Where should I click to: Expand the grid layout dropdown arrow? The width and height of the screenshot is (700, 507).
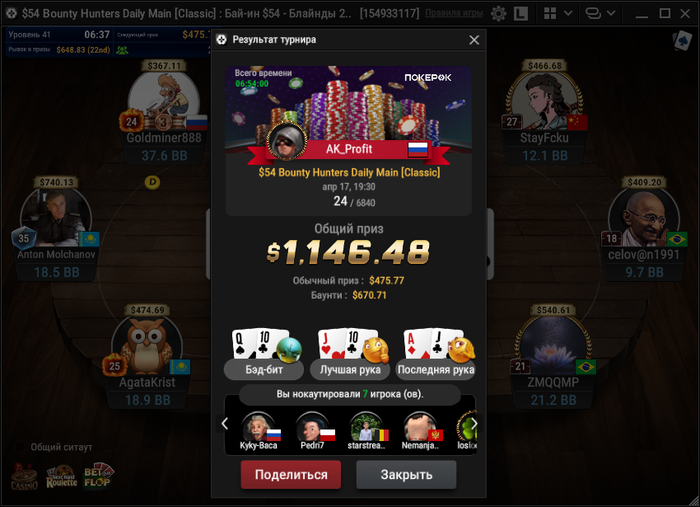(x=568, y=13)
